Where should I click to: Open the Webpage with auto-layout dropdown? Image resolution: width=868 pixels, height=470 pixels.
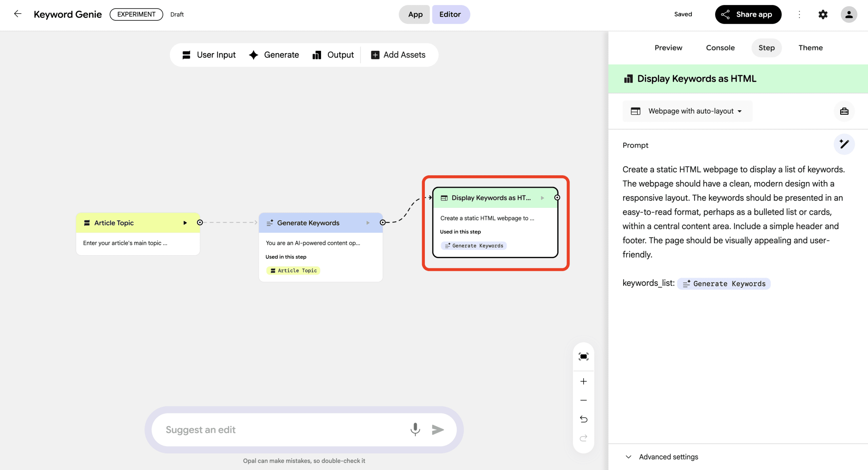(687, 111)
